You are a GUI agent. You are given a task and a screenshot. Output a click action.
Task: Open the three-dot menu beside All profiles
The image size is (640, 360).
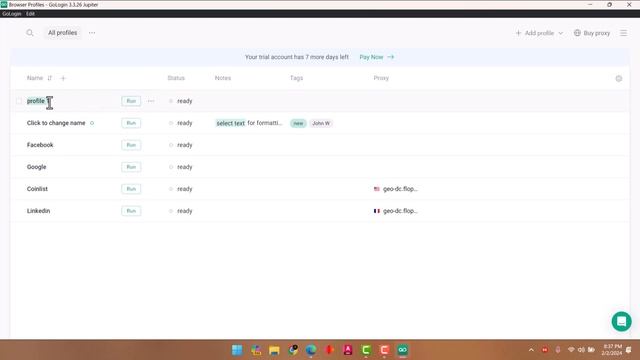(x=92, y=33)
